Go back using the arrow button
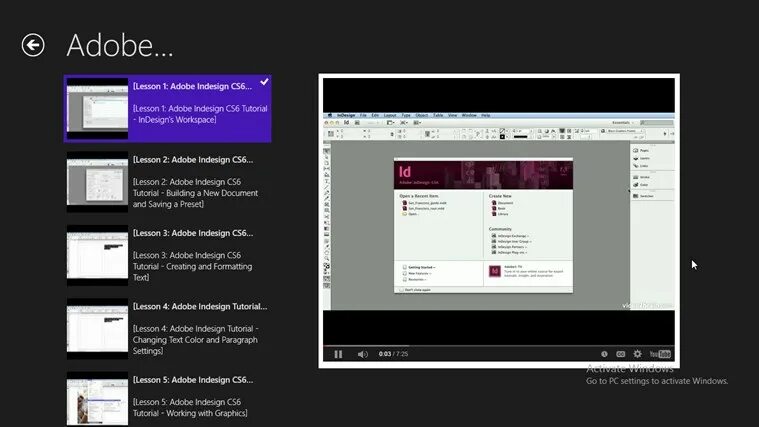Image resolution: width=759 pixels, height=427 pixels. [33, 45]
